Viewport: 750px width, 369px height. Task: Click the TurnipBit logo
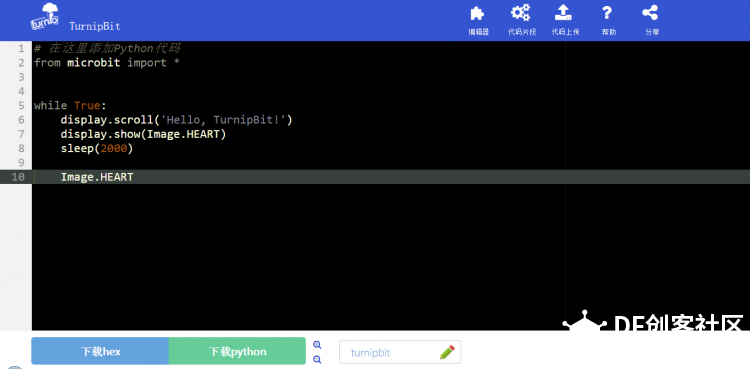[x=45, y=17]
